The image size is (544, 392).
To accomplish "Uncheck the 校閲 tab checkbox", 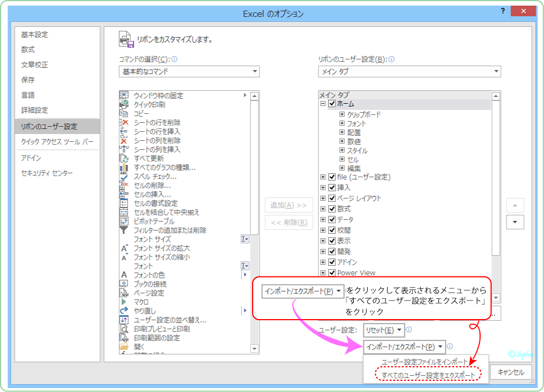I will [x=332, y=230].
